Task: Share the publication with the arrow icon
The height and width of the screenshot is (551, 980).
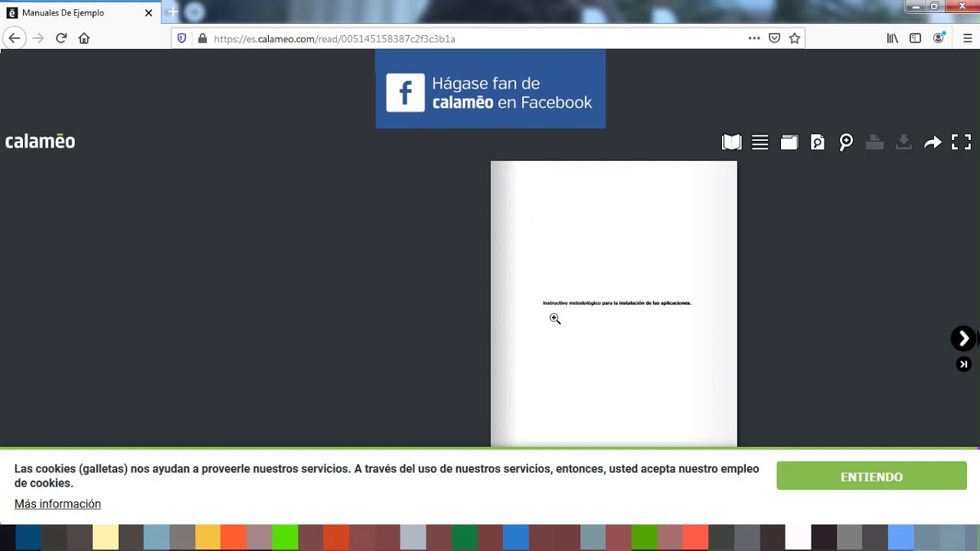Action: point(933,142)
